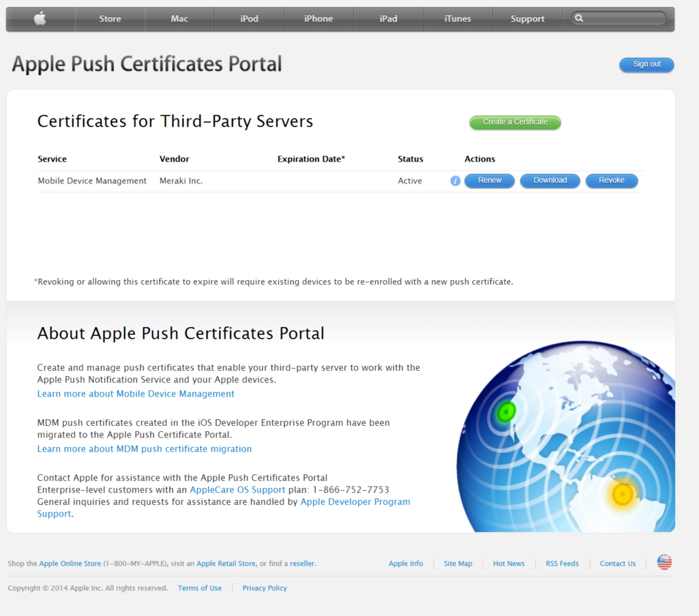Image resolution: width=699 pixels, height=616 pixels.
Task: Select the iPad navigation tab
Action: pos(388,18)
